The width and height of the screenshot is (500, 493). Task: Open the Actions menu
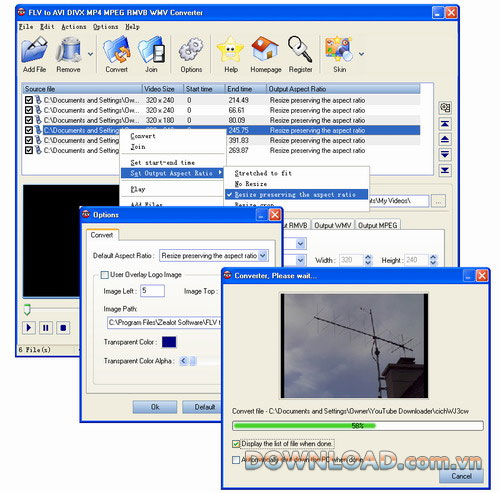point(74,27)
